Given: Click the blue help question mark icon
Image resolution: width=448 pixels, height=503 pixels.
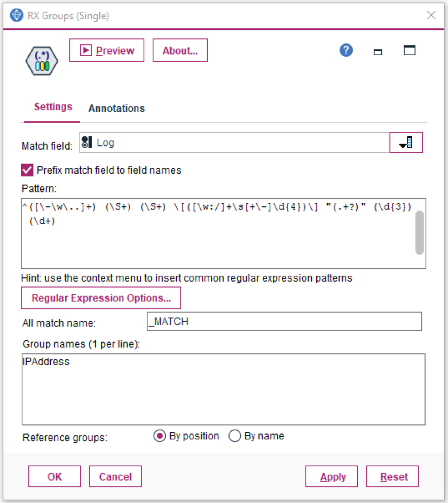Looking at the screenshot, I should [x=346, y=50].
